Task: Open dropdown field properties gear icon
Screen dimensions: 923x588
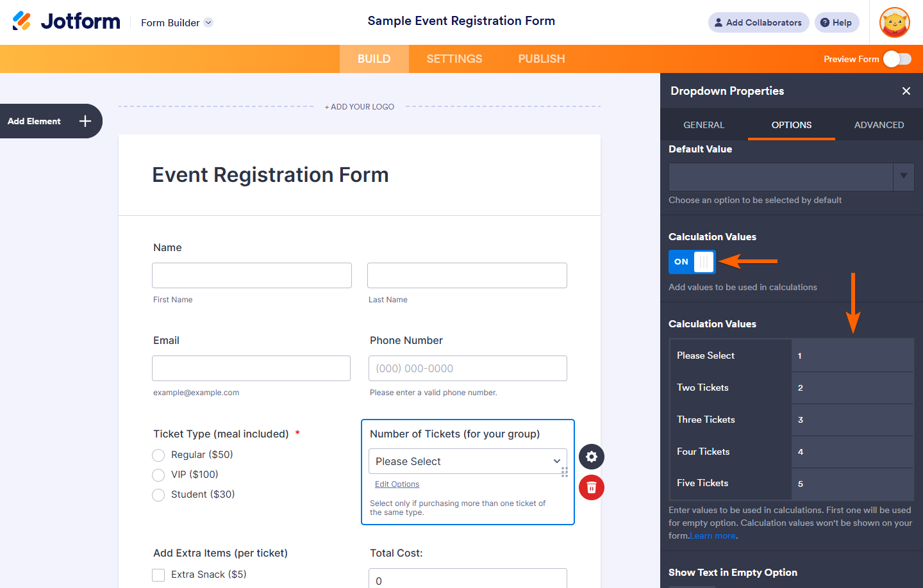Action: (x=592, y=457)
